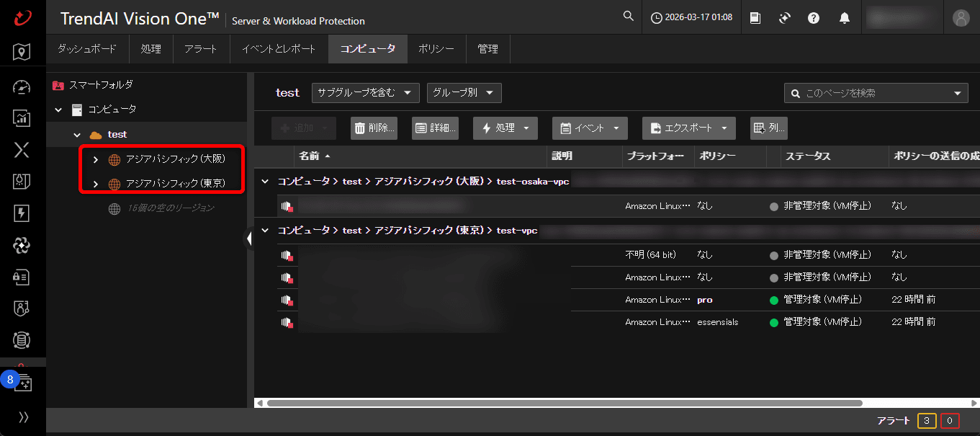
Task: Open the user account avatar menu
Action: pos(962,17)
